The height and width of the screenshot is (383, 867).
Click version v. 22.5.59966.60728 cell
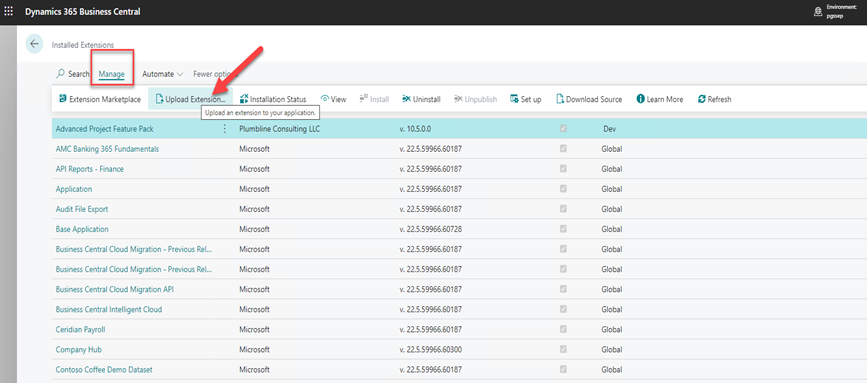coord(430,229)
